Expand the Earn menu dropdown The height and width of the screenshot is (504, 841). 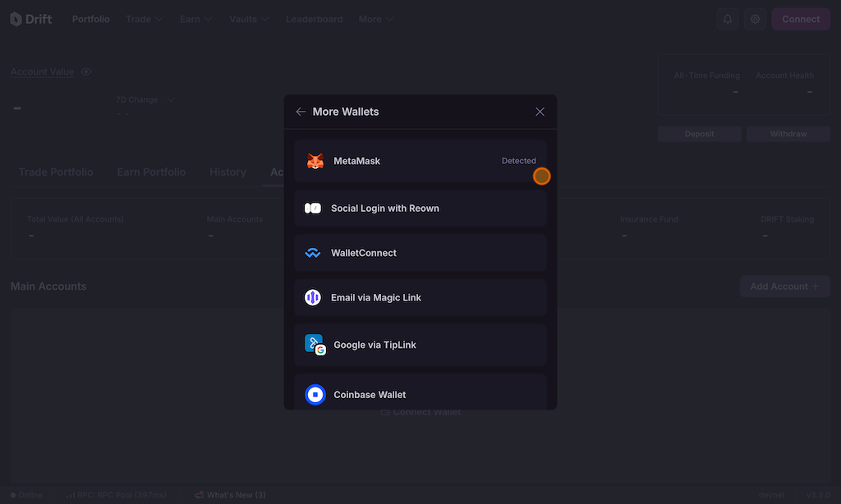pos(196,19)
